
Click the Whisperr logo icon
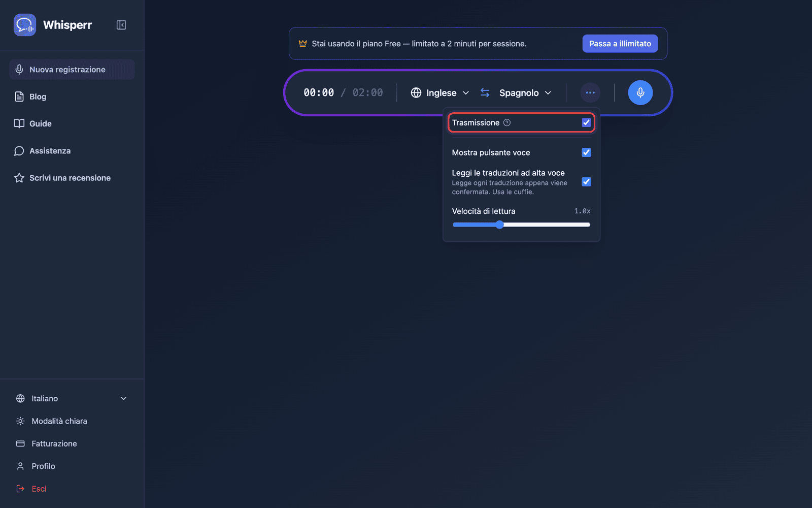click(x=25, y=25)
